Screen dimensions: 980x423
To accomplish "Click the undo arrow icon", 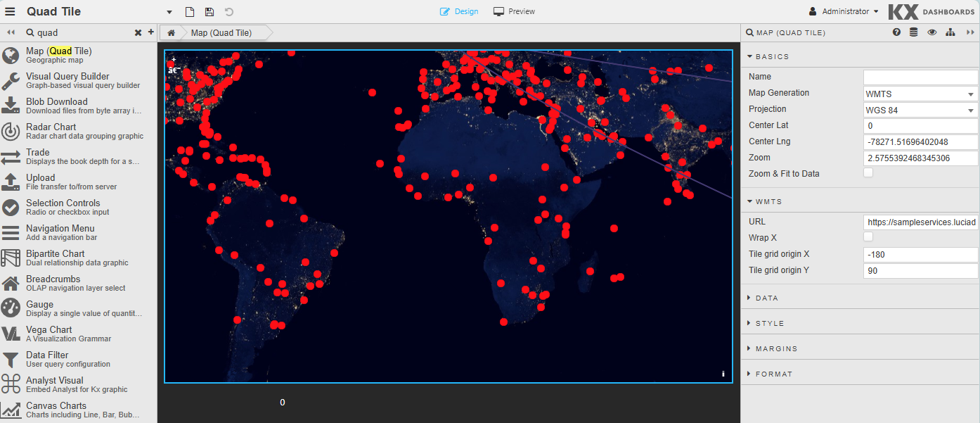I will pyautogui.click(x=229, y=12).
